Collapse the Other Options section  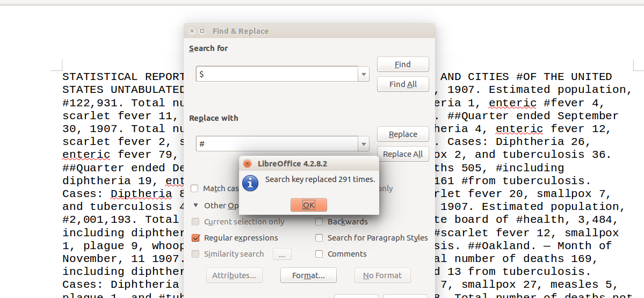(x=196, y=205)
